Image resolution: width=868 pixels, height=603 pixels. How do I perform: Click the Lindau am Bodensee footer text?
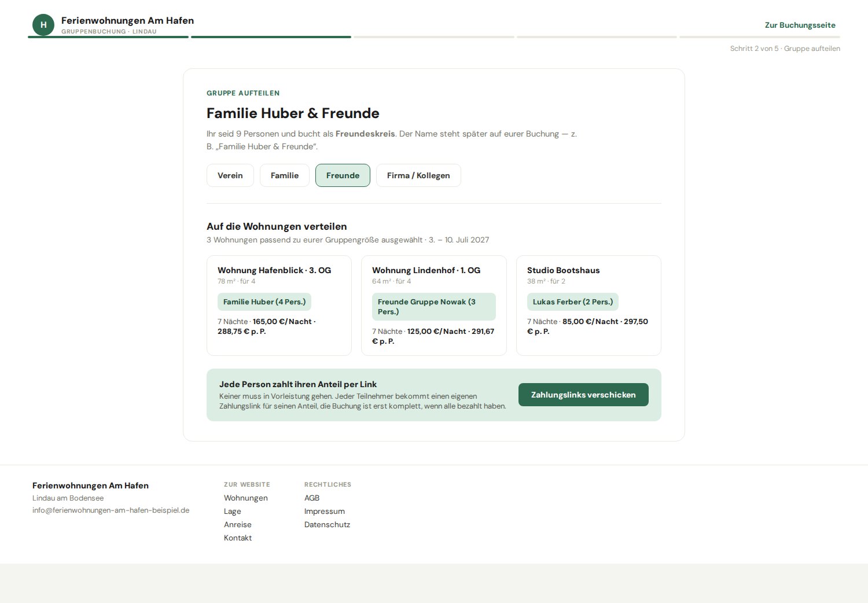coord(68,498)
